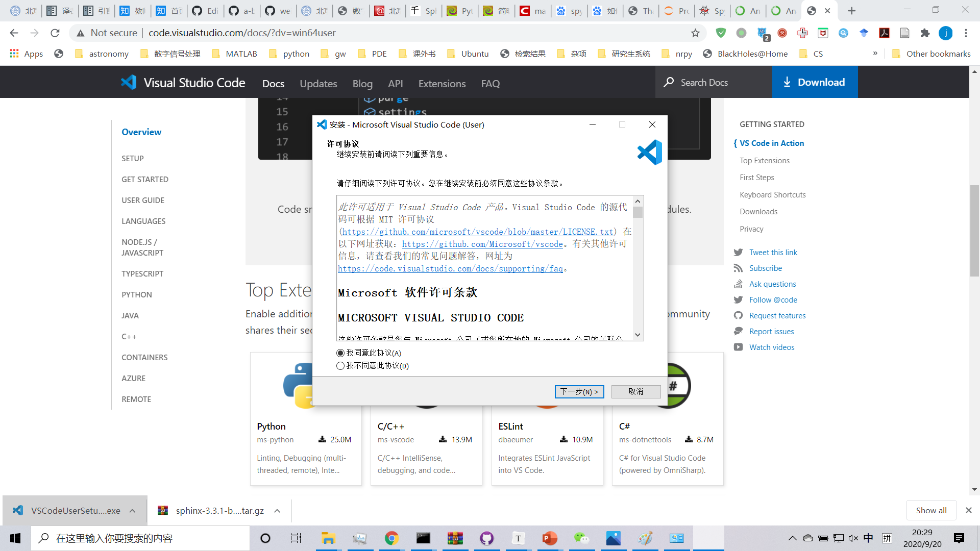The image size is (980, 551).
Task: Click Show all downloads button
Action: click(931, 510)
